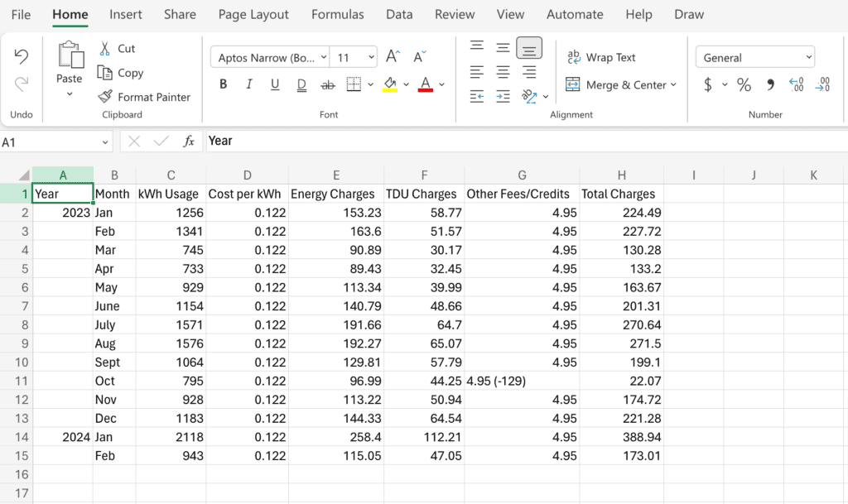Click the Insert Function button
The width and height of the screenshot is (848, 504).
(x=189, y=141)
